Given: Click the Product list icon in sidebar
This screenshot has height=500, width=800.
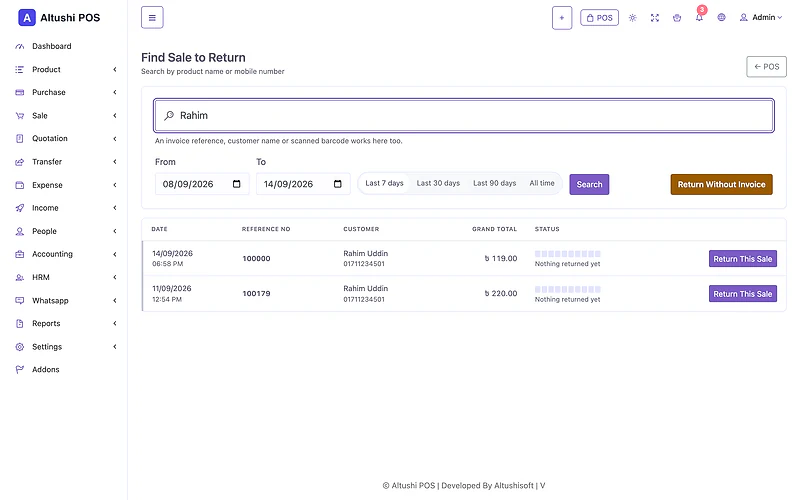Looking at the screenshot, I should coord(19,69).
